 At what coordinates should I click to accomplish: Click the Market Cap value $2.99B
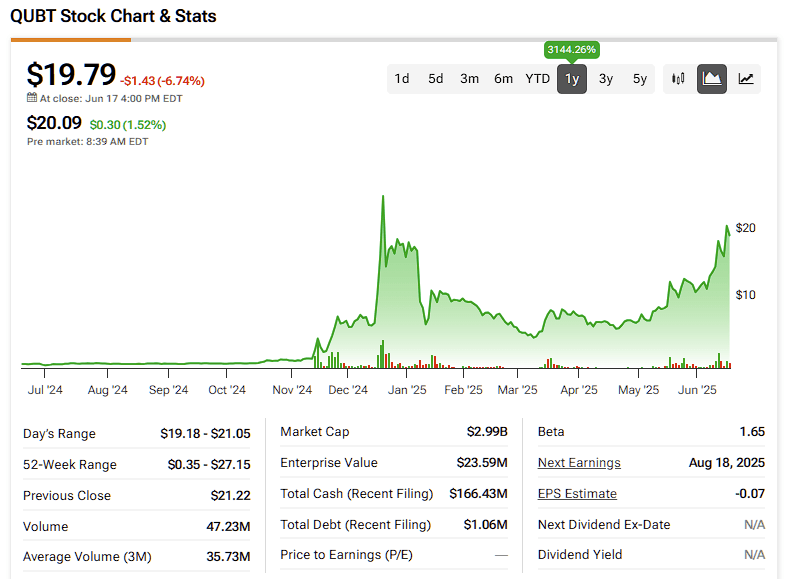(487, 432)
